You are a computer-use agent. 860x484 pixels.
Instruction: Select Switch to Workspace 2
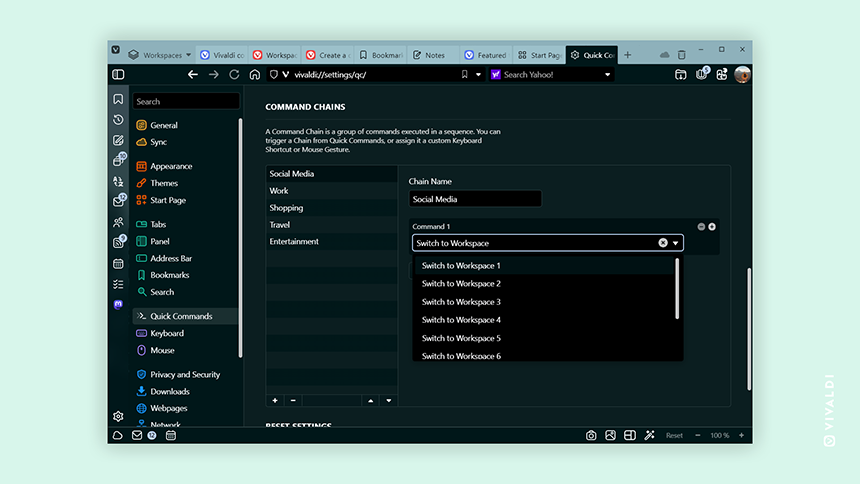[544, 284]
